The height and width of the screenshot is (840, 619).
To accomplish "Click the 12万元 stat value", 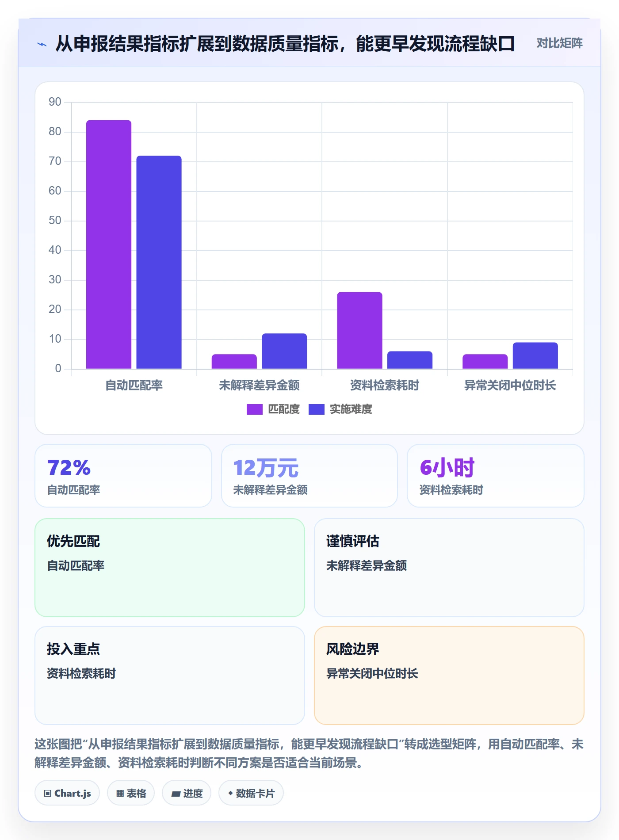I will pyautogui.click(x=266, y=468).
